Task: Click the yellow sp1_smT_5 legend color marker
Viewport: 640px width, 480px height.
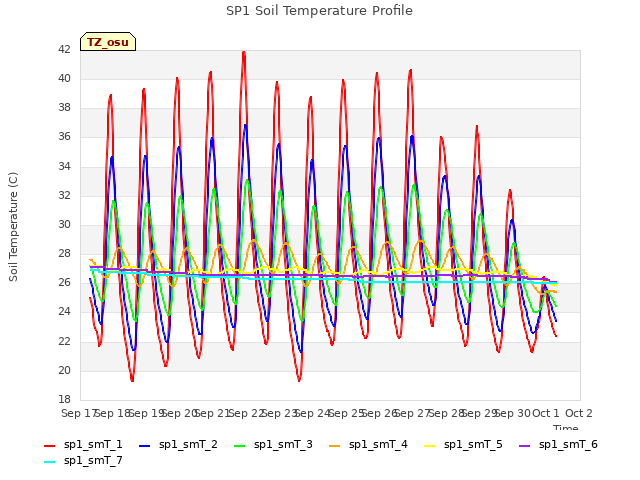Action: coord(429,446)
